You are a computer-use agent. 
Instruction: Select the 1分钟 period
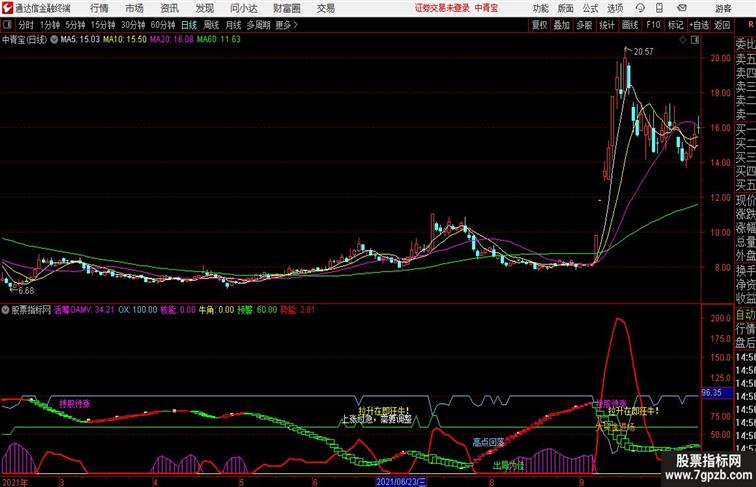tap(50, 25)
